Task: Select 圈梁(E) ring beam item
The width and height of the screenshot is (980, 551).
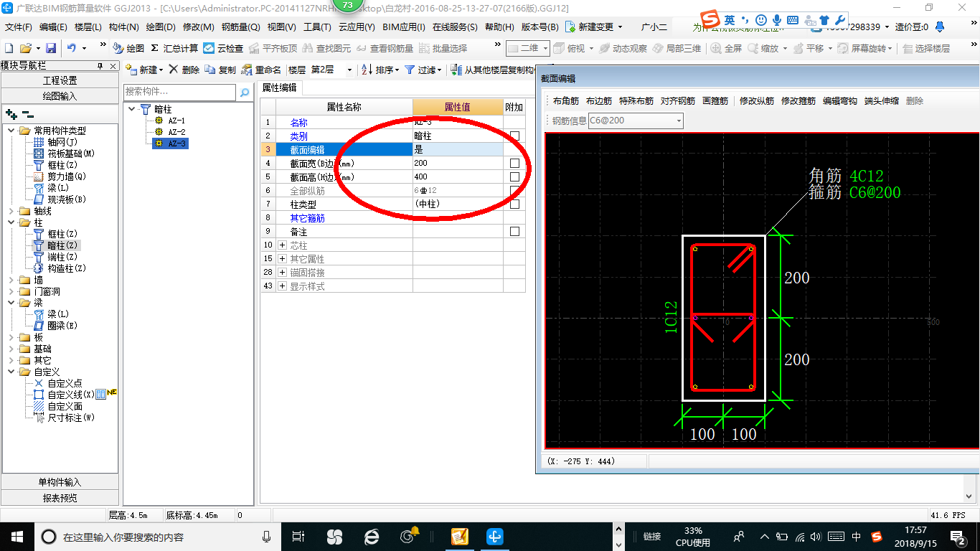Action: coord(55,326)
